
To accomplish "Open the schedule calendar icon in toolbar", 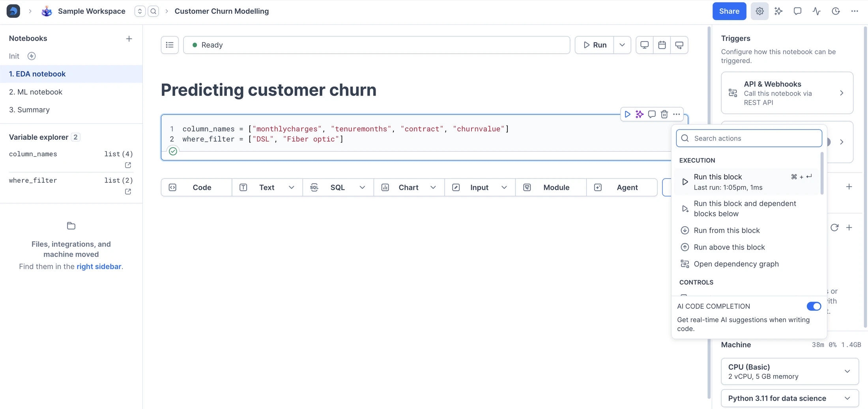I will pyautogui.click(x=662, y=45).
